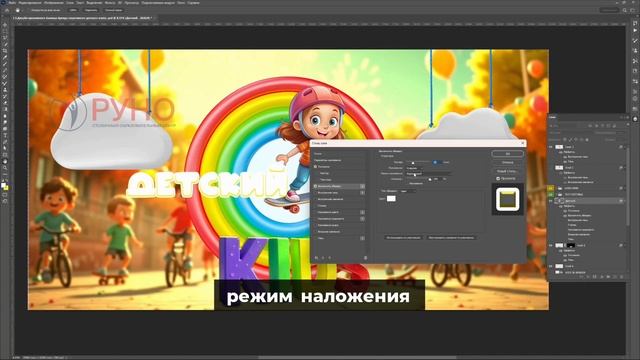Select the Type (T) tool
640x360 pixels.
pos(4,135)
